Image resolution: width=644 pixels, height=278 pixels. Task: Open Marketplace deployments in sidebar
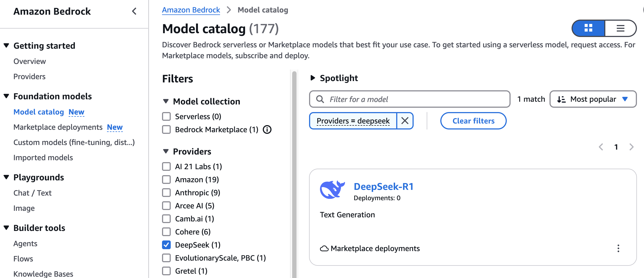tap(58, 127)
